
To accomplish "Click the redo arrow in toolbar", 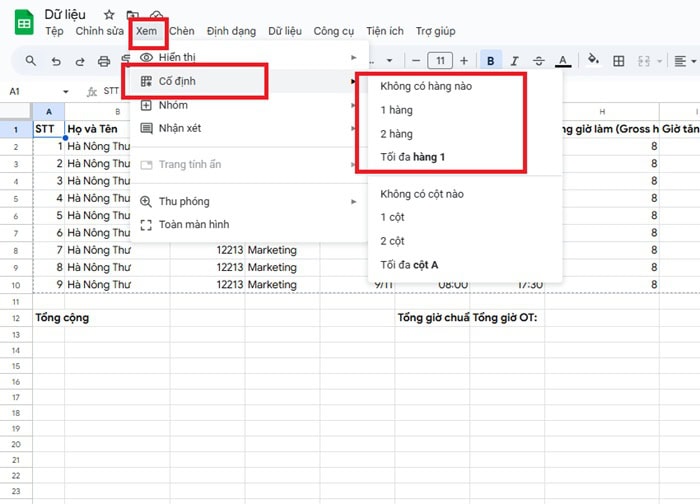I will pyautogui.click(x=79, y=61).
